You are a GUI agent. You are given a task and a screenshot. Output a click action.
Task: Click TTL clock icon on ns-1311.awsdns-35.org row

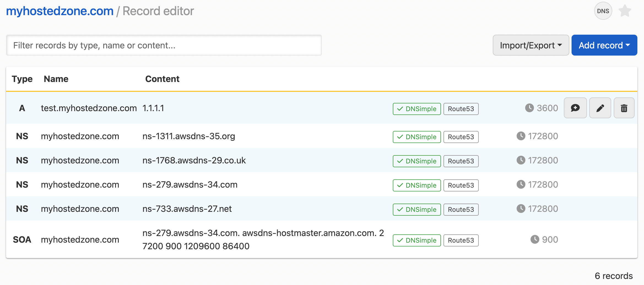tap(521, 136)
